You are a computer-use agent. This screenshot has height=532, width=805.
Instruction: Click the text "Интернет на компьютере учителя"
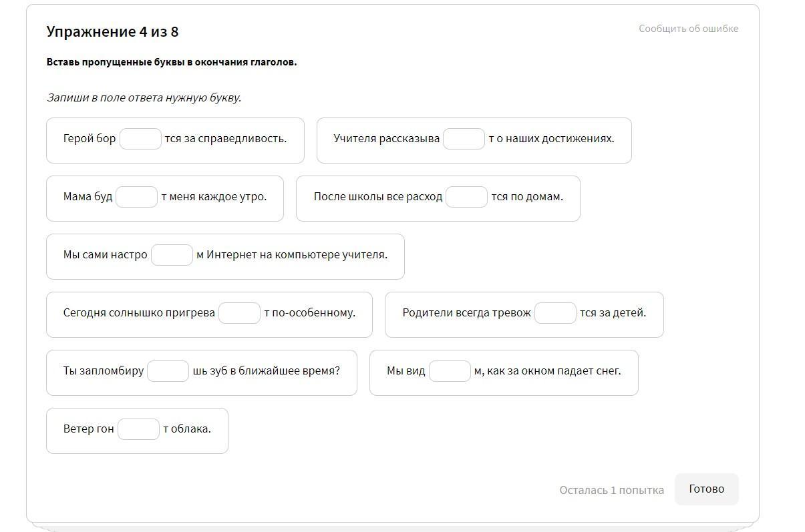[297, 254]
